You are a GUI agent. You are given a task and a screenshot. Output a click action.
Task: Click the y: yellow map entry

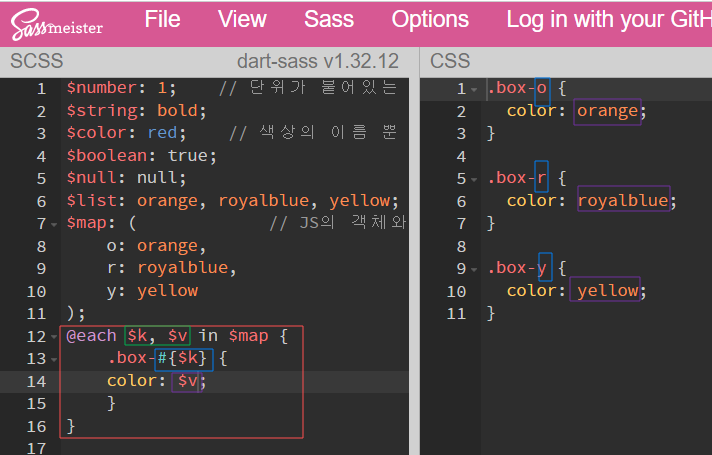pyautogui.click(x=152, y=291)
